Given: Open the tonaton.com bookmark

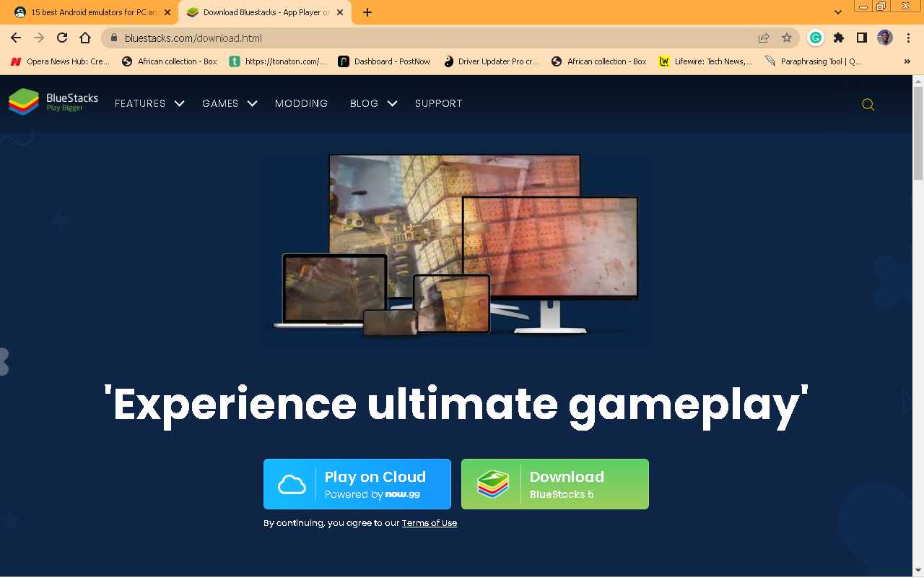Looking at the screenshot, I should [278, 61].
